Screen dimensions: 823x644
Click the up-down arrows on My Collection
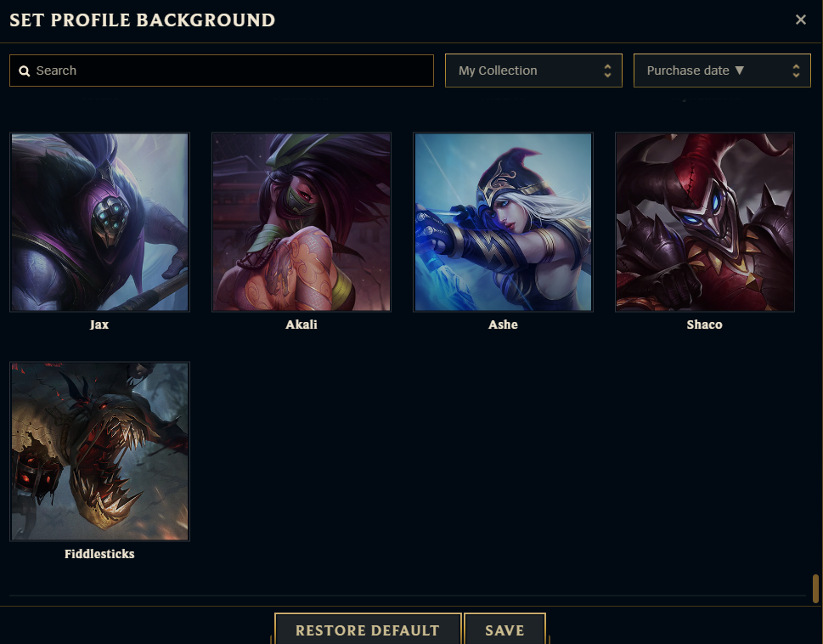607,71
